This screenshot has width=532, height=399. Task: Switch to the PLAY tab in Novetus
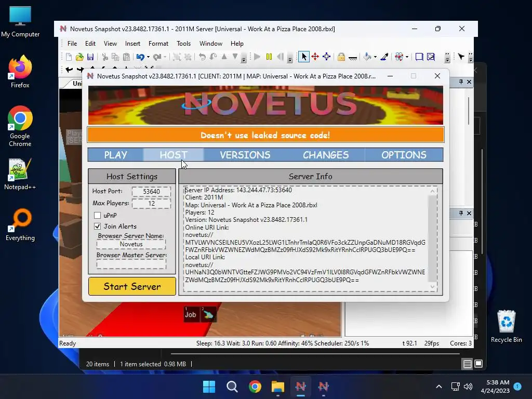point(116,155)
